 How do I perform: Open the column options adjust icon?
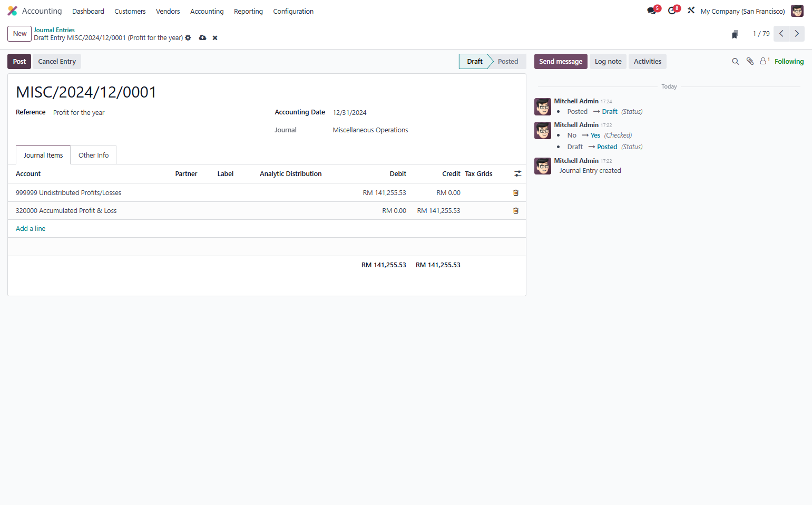point(518,173)
